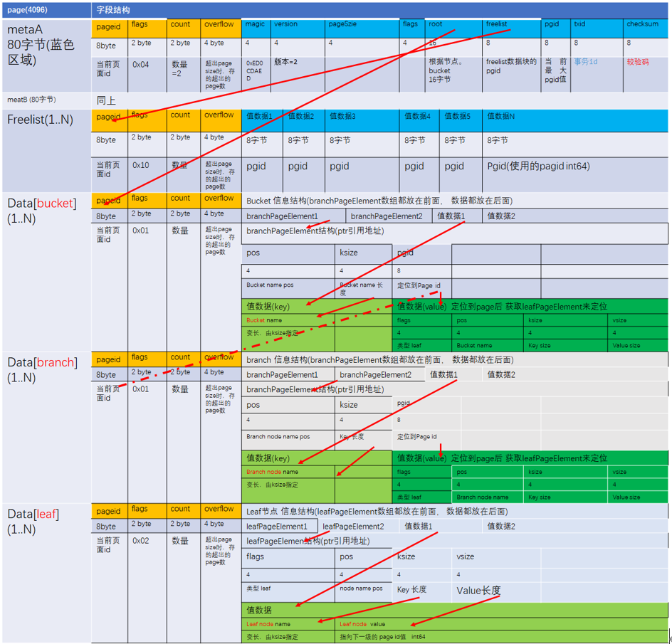Click the '0x10' flags value

point(147,175)
